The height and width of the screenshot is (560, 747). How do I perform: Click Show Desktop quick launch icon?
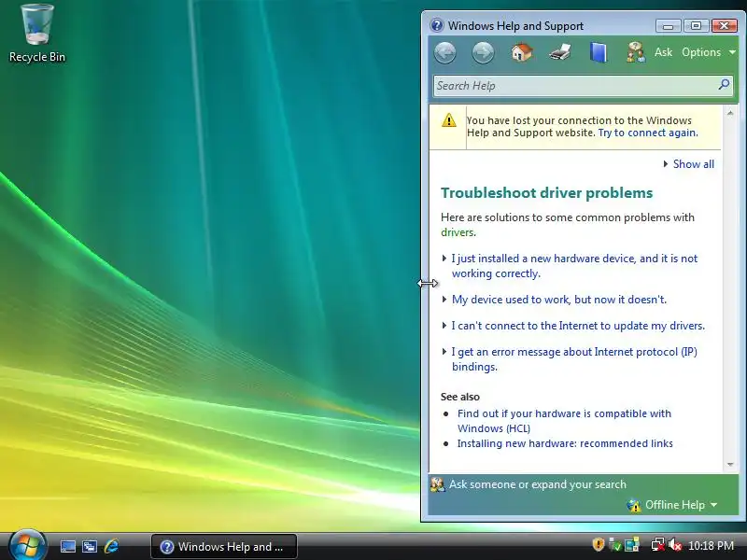point(67,547)
